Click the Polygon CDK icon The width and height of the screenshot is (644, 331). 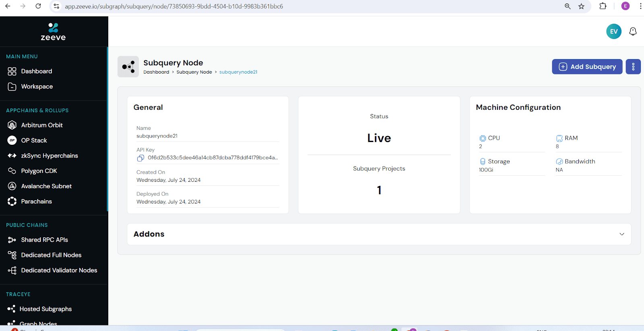tap(12, 171)
